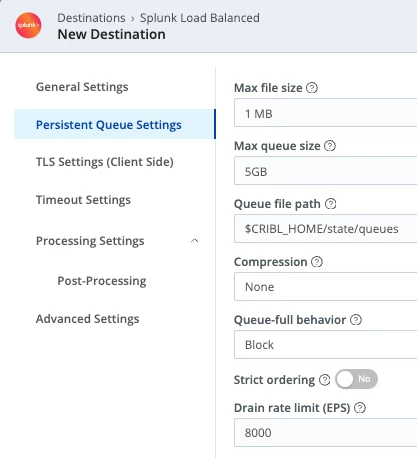Viewport: 417px width, 458px height.
Task: Click the Splunk logo icon
Action: click(28, 25)
